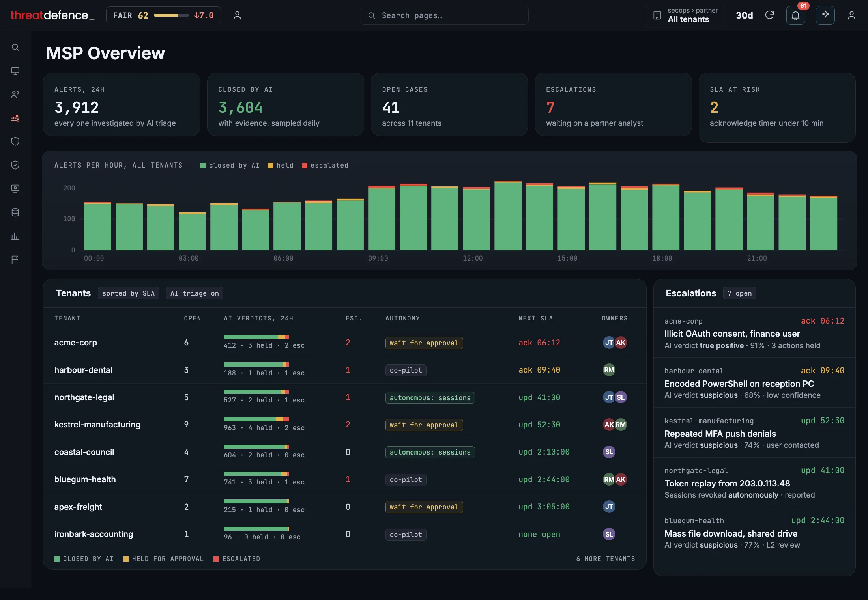
Task: Open the ironbark-accounting tenant
Action: click(x=94, y=534)
